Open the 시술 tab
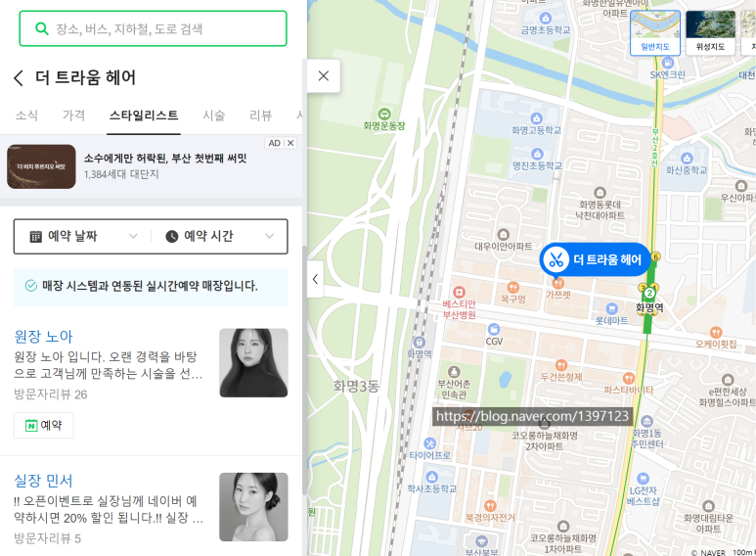 coord(213,116)
